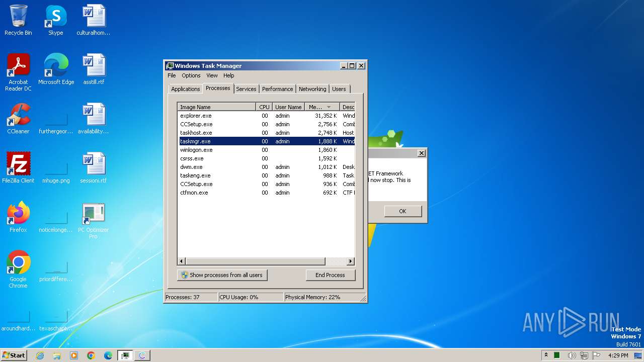The height and width of the screenshot is (362, 644).
Task: Select the CCSetup.exe row using 936 K
Action: [x=267, y=184]
